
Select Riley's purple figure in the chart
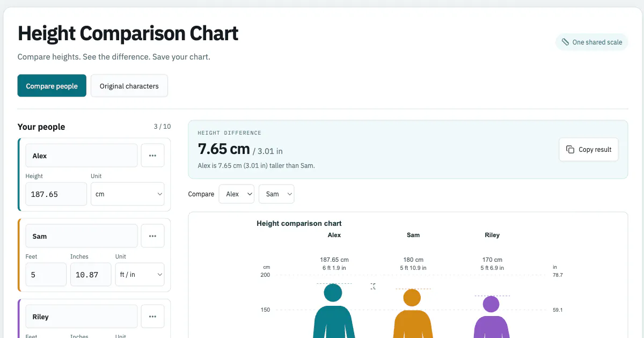click(491, 317)
